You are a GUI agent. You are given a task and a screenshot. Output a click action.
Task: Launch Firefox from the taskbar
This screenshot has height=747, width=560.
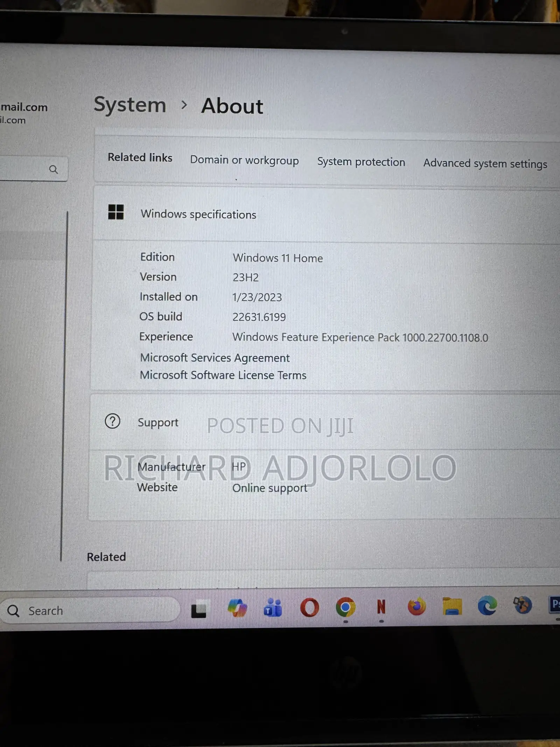point(416,606)
